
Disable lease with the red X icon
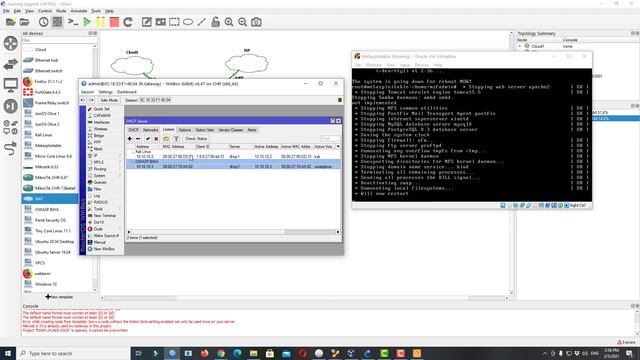click(156, 139)
